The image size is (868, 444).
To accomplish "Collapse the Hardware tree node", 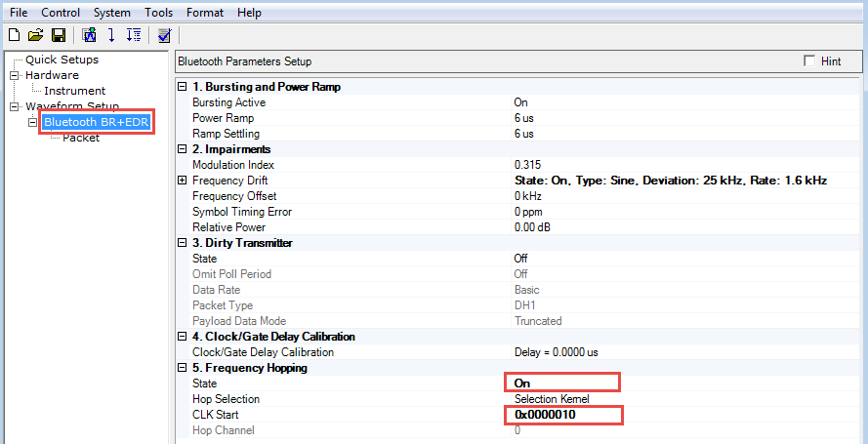I will (15, 75).
